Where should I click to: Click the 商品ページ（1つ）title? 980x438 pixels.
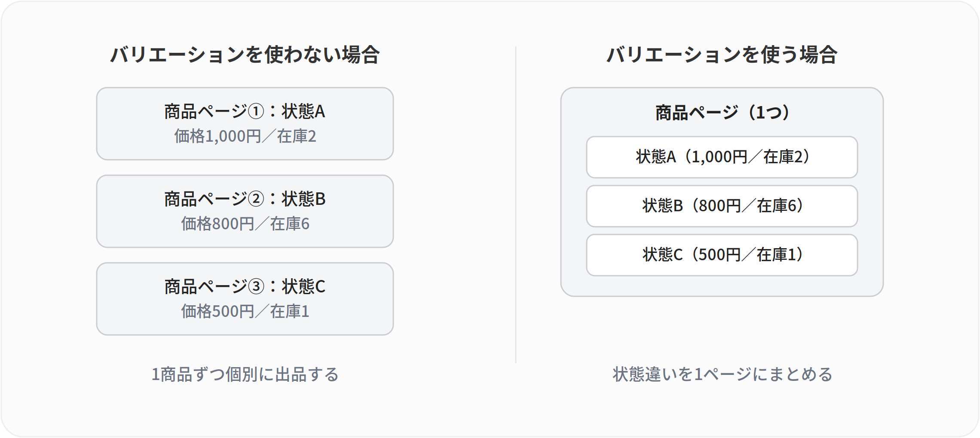pos(722,113)
